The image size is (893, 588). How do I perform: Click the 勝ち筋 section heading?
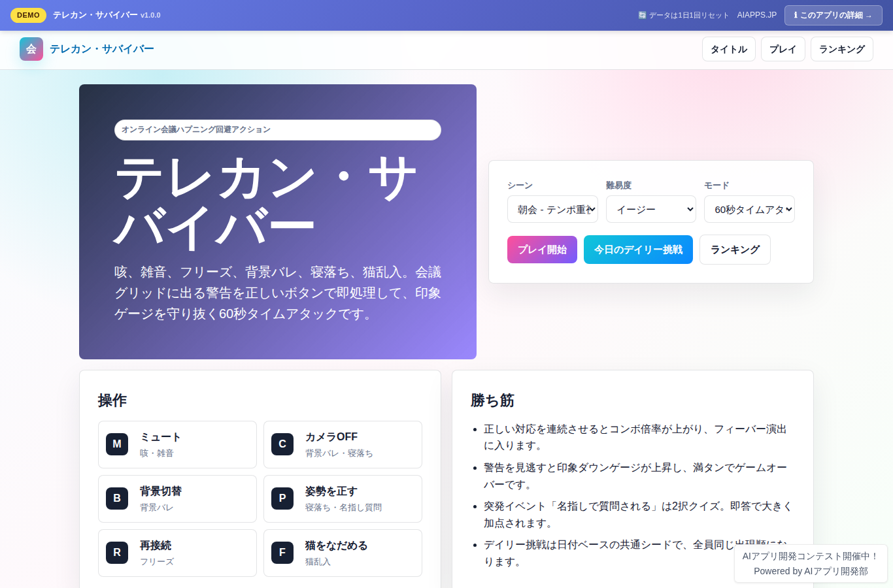point(493,400)
